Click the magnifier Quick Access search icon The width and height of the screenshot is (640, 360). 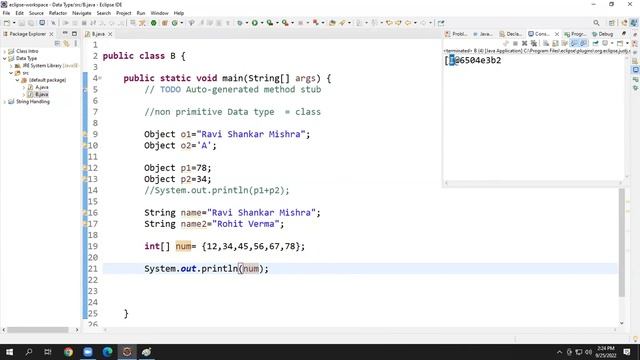596,23
